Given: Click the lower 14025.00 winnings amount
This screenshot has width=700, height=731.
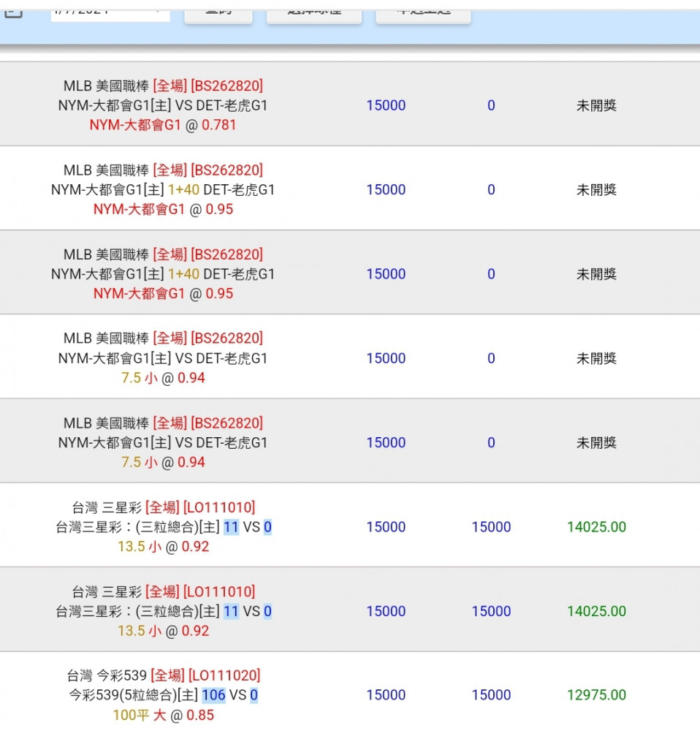Looking at the screenshot, I should pyautogui.click(x=596, y=611).
